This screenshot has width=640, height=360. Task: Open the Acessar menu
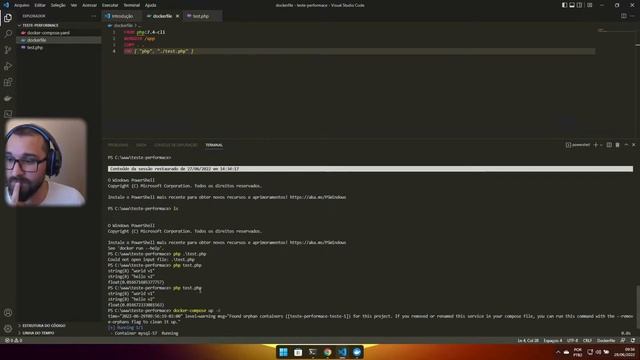89,5
